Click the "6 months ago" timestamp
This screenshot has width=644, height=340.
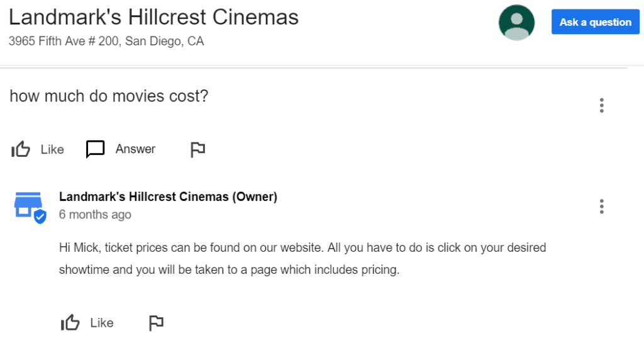[x=95, y=214]
